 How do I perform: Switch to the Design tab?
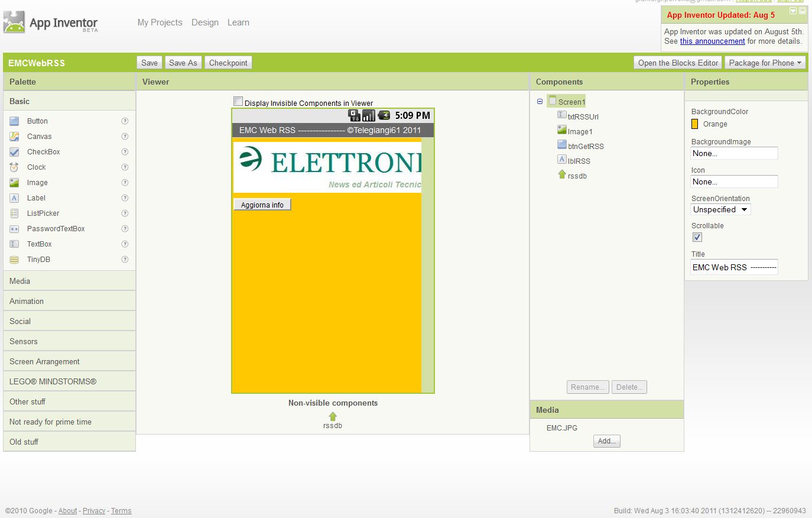[x=205, y=22]
